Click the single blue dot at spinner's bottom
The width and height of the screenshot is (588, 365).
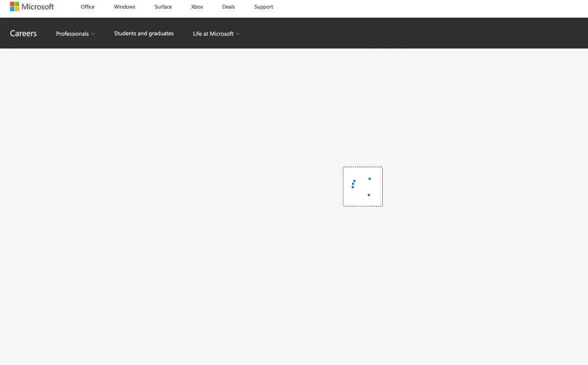(368, 195)
